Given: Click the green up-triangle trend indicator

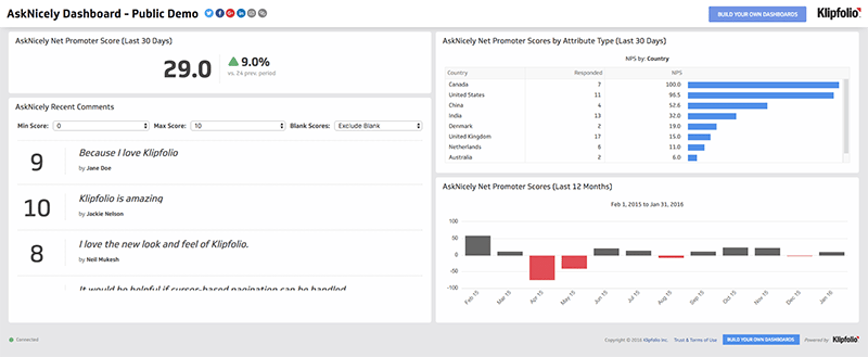Looking at the screenshot, I should 233,61.
